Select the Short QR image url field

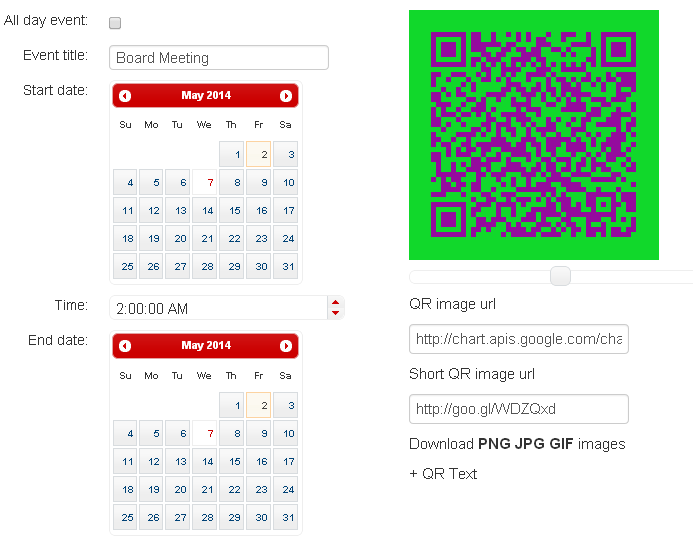pos(518,409)
